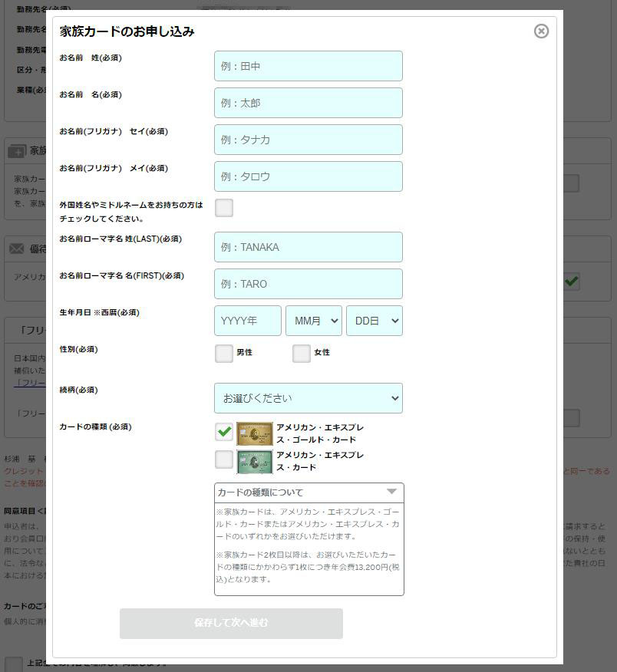This screenshot has width=617, height=672.
Task: Click the romaji LAST name field (TANAKA)
Action: (308, 247)
